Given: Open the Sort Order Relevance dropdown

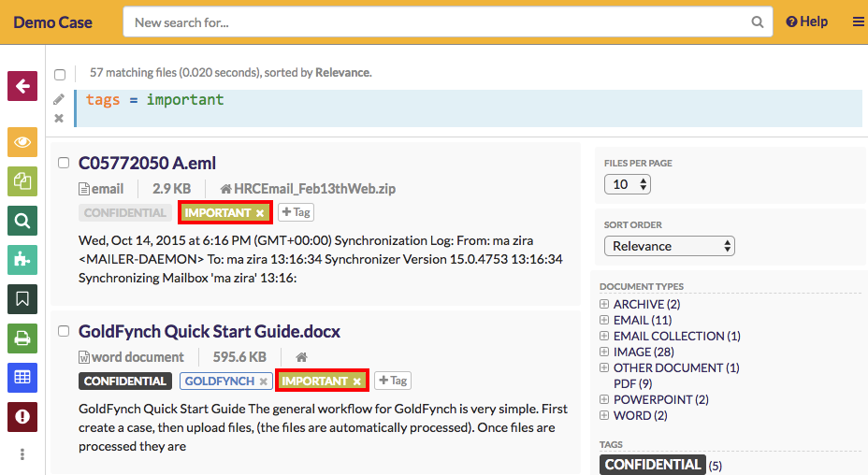Looking at the screenshot, I should tap(670, 246).
